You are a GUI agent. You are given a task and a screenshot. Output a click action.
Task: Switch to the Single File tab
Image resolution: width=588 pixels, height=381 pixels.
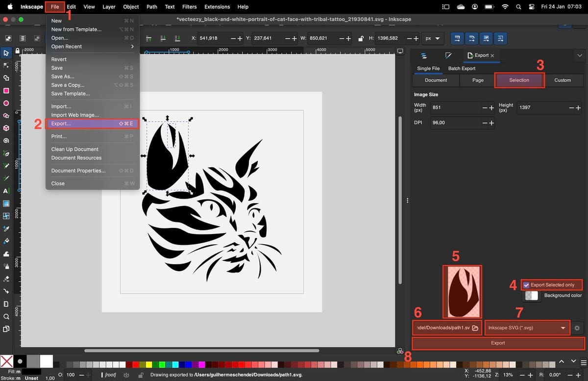(428, 69)
